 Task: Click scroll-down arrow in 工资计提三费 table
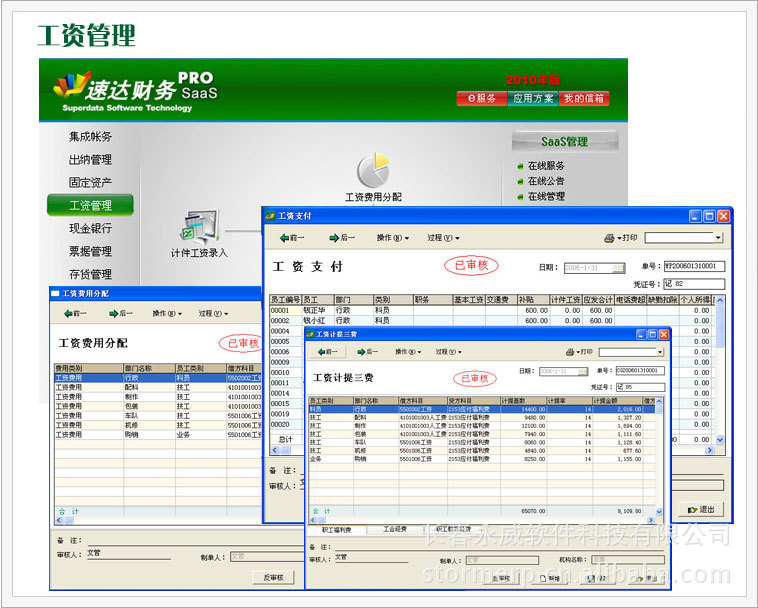coord(659,511)
